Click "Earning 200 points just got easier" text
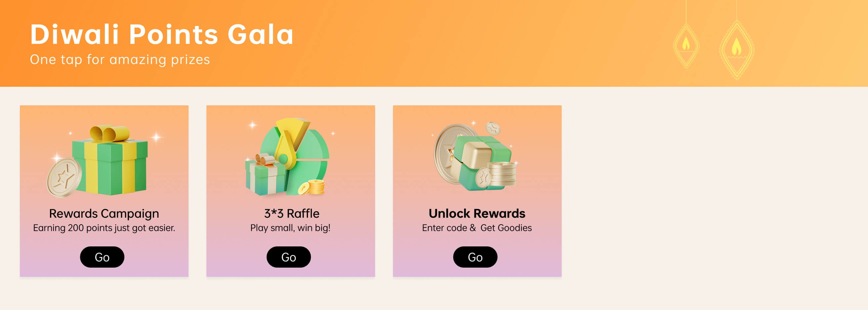868x310 pixels. [104, 228]
